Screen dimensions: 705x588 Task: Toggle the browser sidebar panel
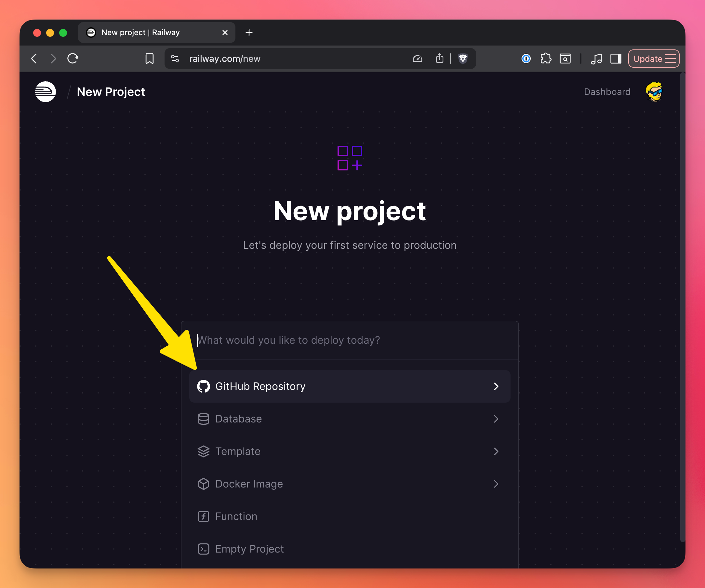(616, 59)
